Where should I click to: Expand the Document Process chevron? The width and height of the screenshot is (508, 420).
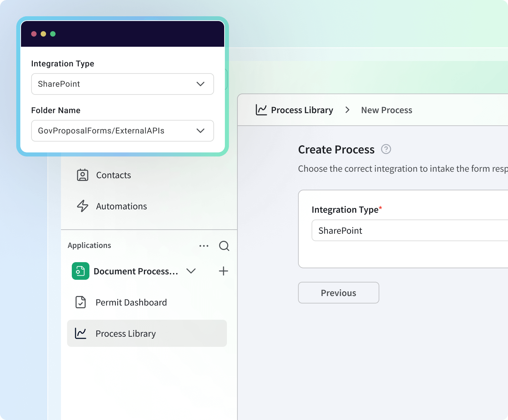click(x=191, y=271)
